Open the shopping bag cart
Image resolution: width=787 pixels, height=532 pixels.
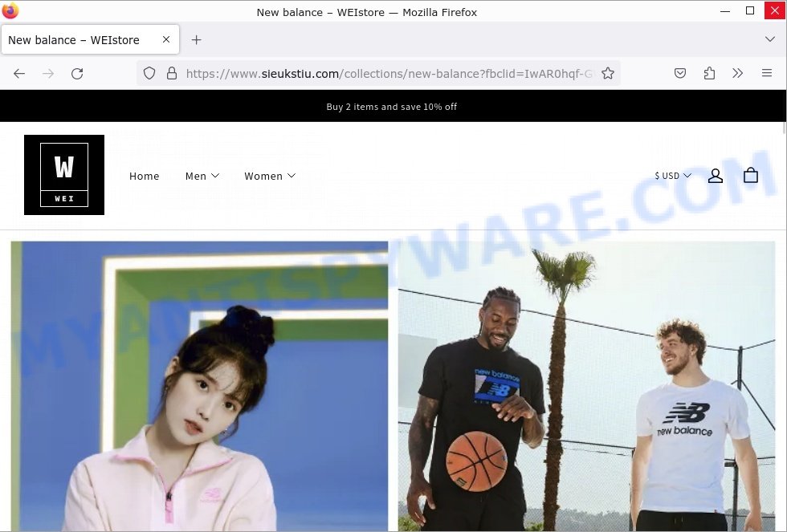click(x=751, y=175)
